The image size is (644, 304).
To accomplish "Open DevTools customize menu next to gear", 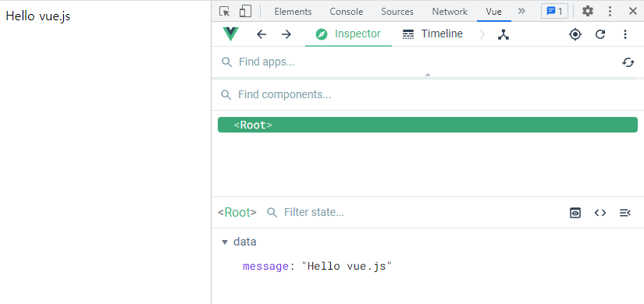I will coord(610,11).
